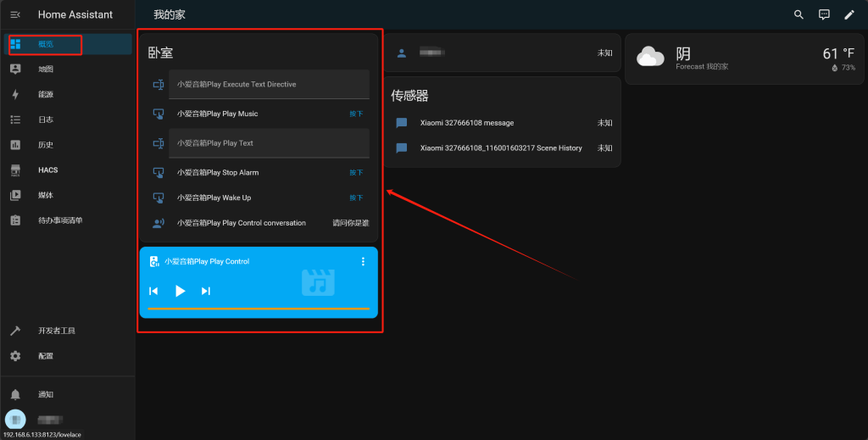The image size is (868, 440).
Task: Click the media player progress bar
Action: coord(259,309)
